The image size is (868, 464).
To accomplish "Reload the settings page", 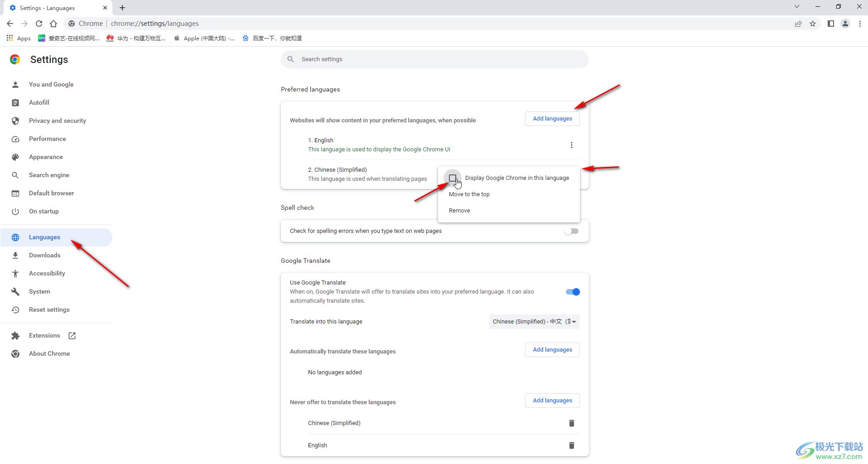I will 39,24.
